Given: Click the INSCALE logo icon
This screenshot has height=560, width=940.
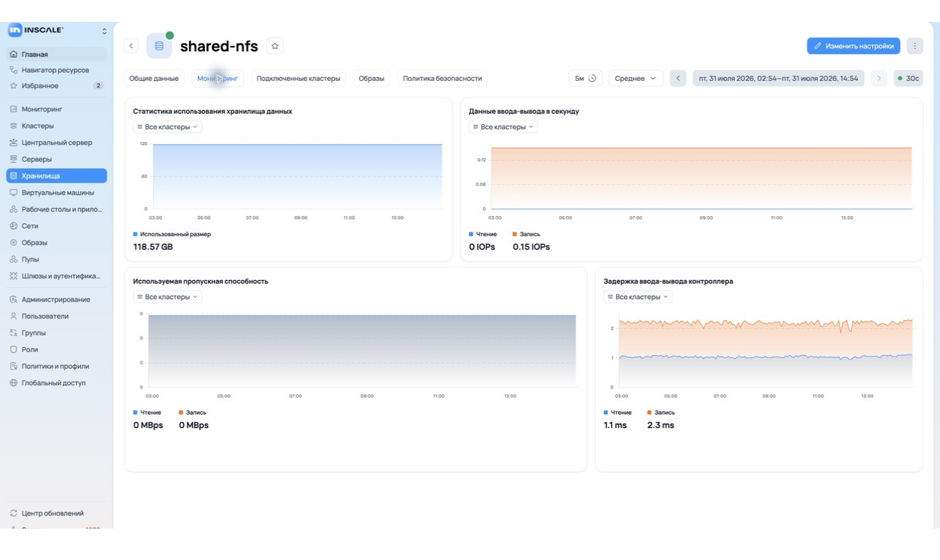Looking at the screenshot, I should click(15, 30).
